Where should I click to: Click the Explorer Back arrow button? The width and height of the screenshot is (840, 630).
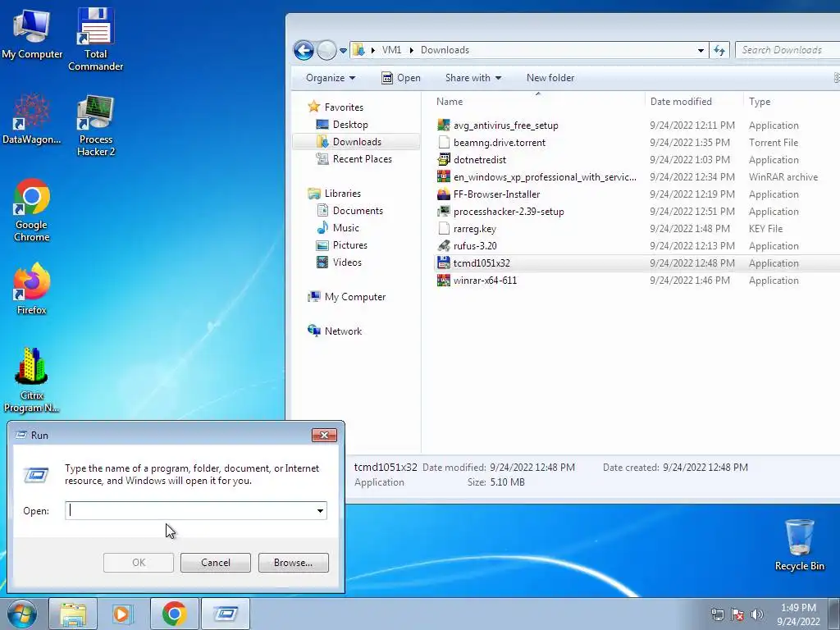click(304, 50)
